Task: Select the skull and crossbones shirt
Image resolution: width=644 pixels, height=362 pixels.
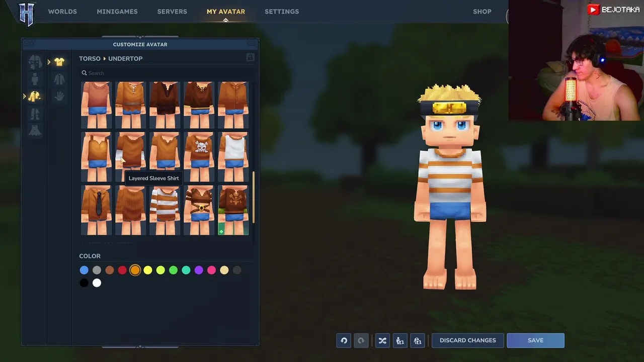Action: (199, 157)
